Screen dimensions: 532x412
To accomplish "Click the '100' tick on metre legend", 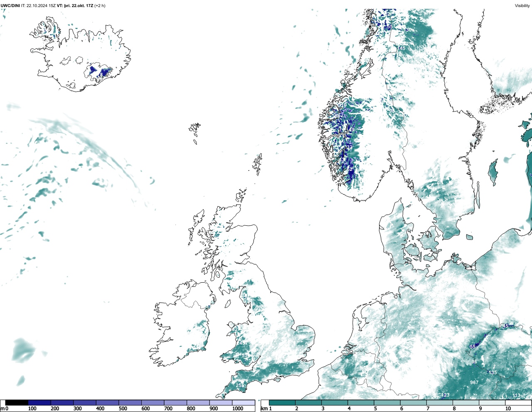I will click(x=32, y=409).
